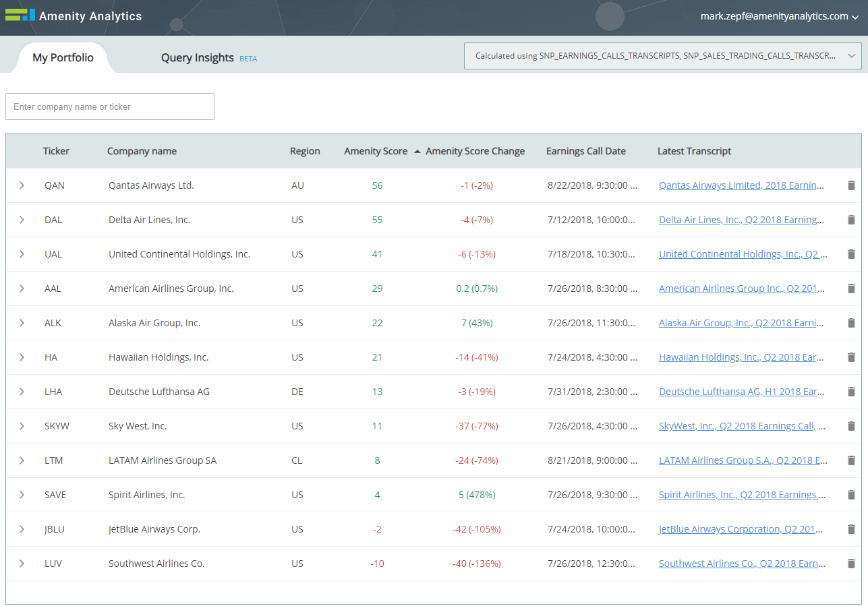Click the region 'CL' cell for LATAM
The height and width of the screenshot is (606, 868).
point(297,460)
